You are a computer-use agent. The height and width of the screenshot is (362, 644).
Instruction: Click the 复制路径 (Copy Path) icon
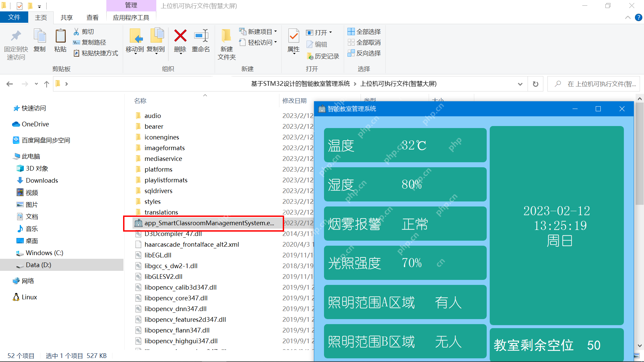coord(77,42)
